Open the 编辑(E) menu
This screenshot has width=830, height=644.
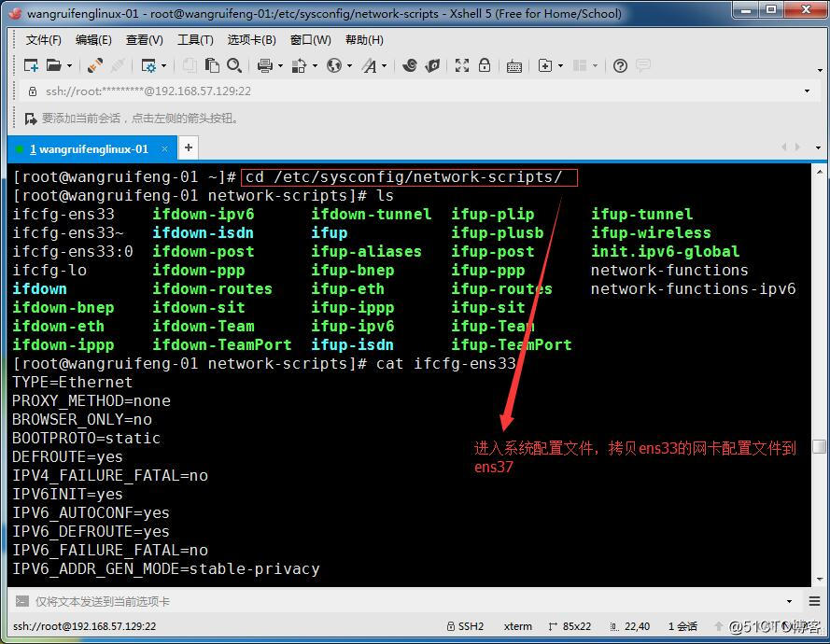93,40
